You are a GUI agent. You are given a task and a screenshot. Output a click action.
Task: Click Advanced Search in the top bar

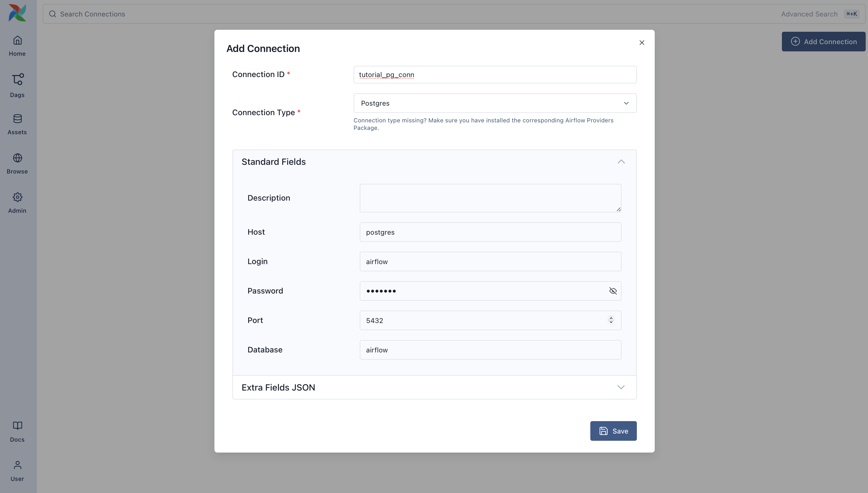(x=809, y=14)
